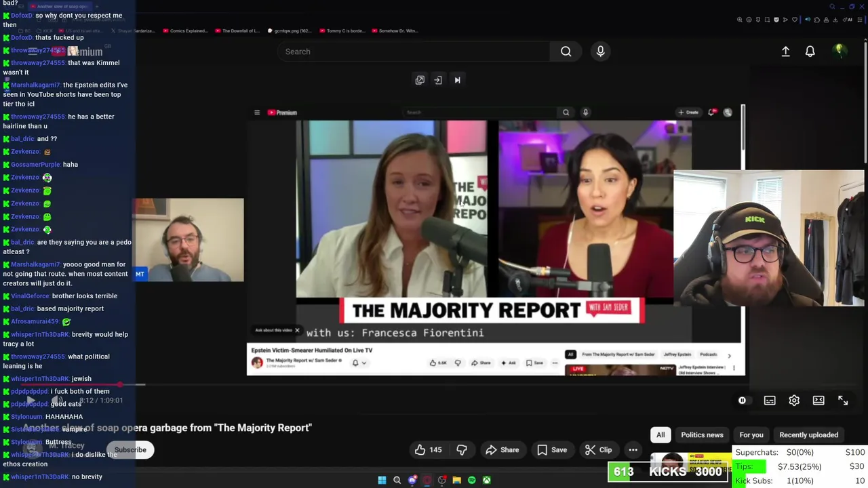The height and width of the screenshot is (488, 868).
Task: Skip to next video using the icon above the player
Action: tap(457, 80)
